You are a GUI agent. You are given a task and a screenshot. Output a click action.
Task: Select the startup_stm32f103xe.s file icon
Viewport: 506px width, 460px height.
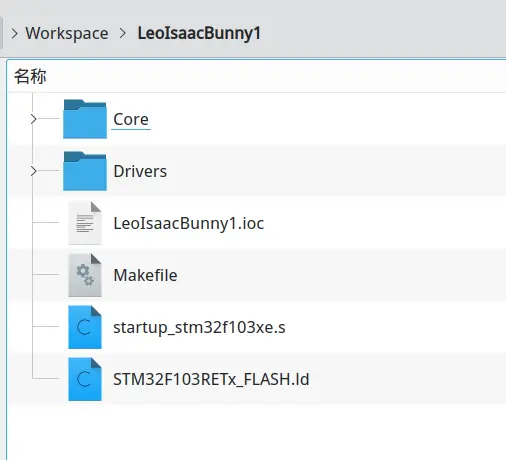point(85,327)
